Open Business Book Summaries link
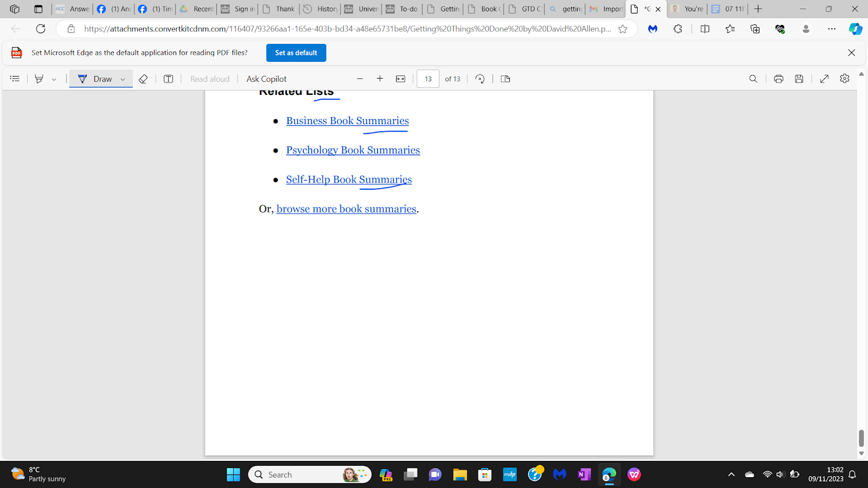This screenshot has width=868, height=488. tap(347, 121)
